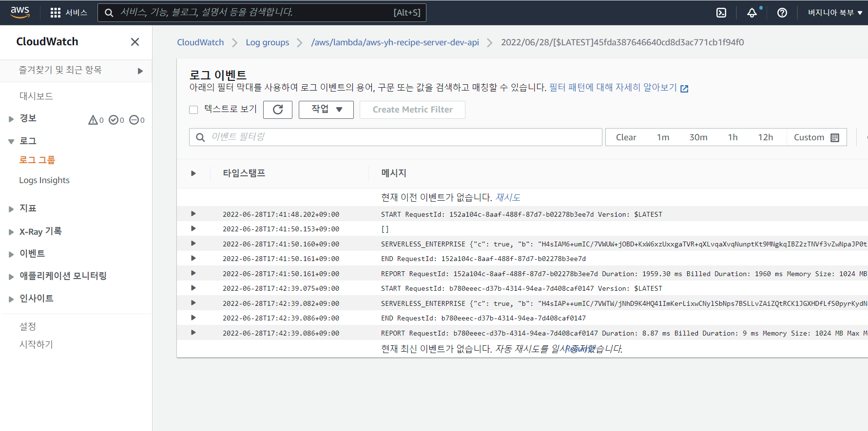Sort by 타임스탬프 column header
The width and height of the screenshot is (868, 431).
pyautogui.click(x=244, y=173)
